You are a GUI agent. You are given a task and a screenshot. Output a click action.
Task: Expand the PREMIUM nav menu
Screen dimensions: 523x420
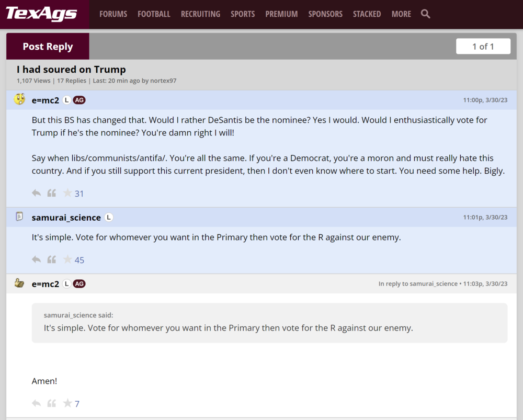click(281, 14)
